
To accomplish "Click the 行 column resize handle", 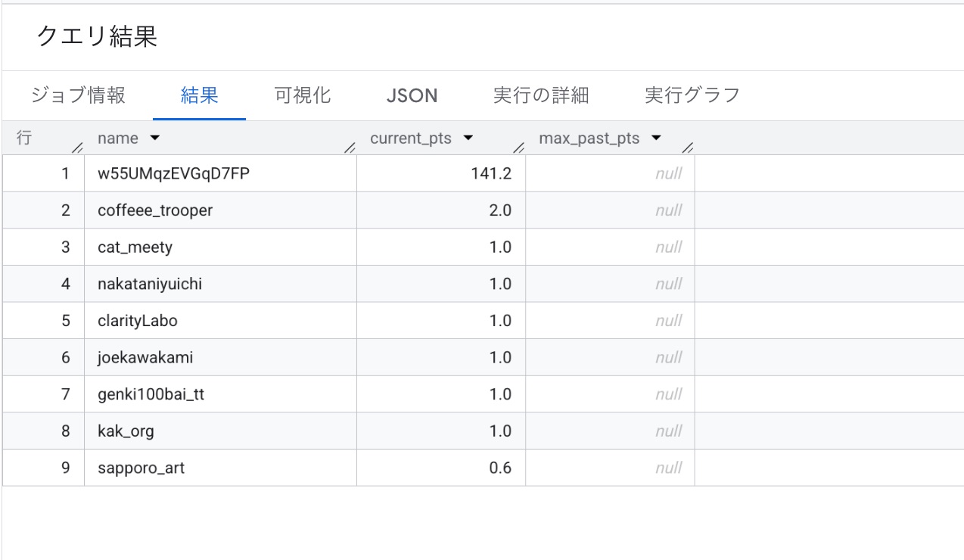I will tap(77, 148).
